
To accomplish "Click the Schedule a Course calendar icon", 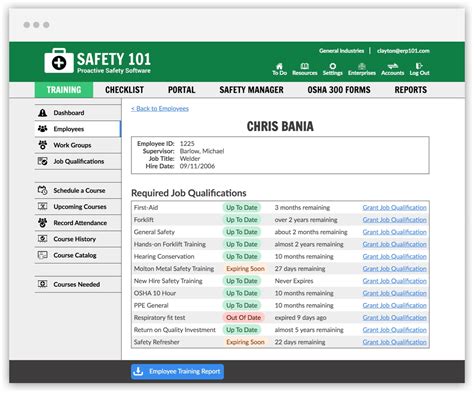I will pos(43,190).
